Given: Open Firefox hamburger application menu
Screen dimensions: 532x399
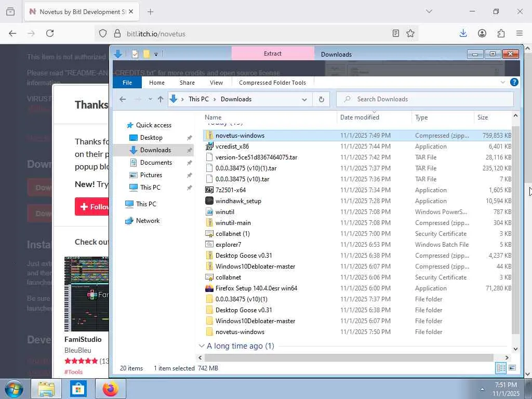Looking at the screenshot, I should pyautogui.click(x=520, y=33).
